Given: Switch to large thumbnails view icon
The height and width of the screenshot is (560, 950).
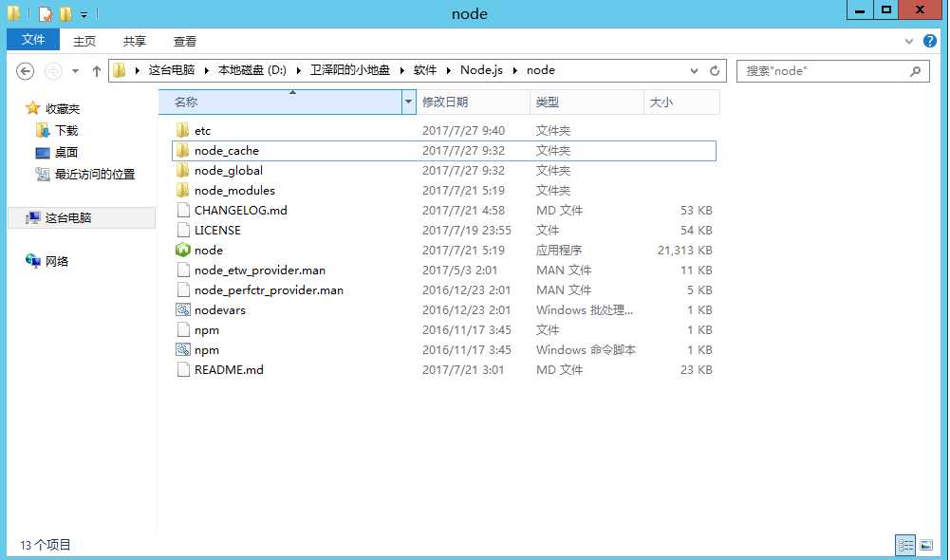Looking at the screenshot, I should (926, 545).
